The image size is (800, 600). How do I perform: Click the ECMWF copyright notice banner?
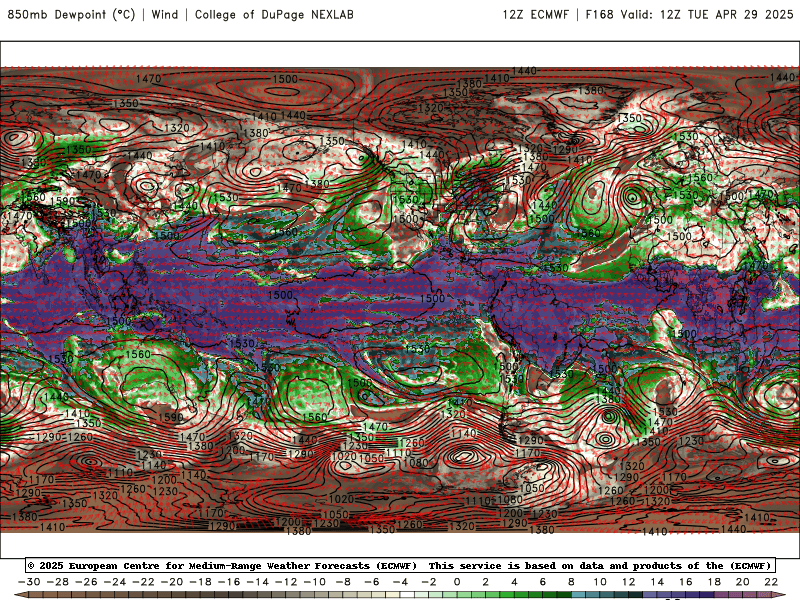point(400,565)
